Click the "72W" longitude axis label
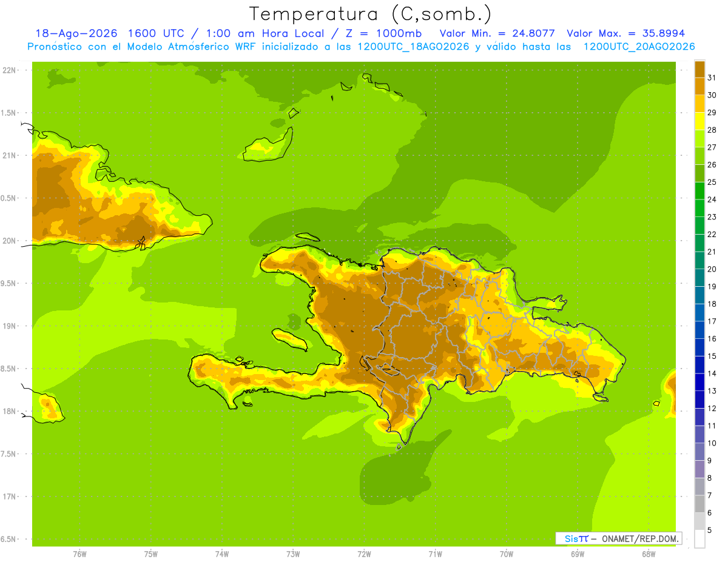This screenshot has height=562, width=728. click(364, 554)
